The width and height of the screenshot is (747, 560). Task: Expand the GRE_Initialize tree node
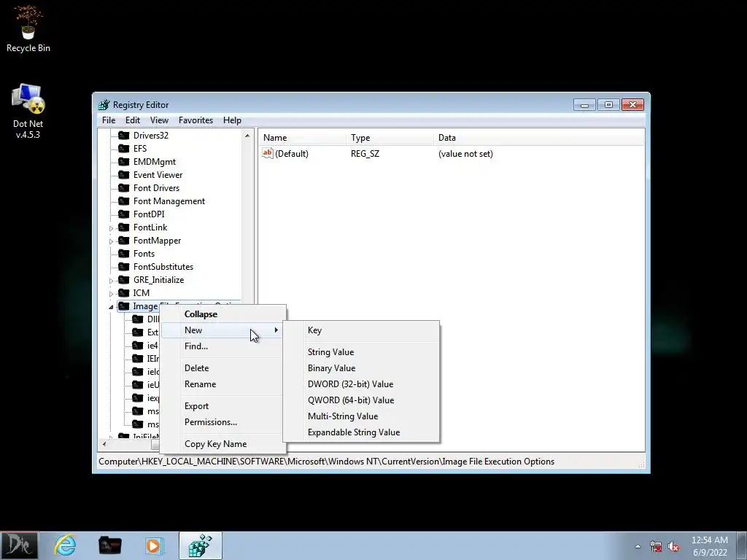111,281
